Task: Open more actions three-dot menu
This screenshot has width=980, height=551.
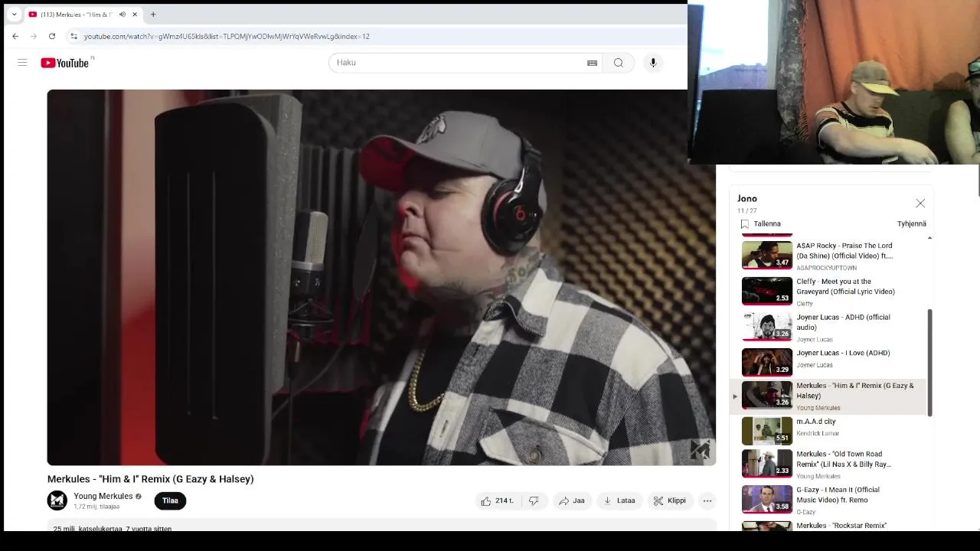Action: point(707,500)
